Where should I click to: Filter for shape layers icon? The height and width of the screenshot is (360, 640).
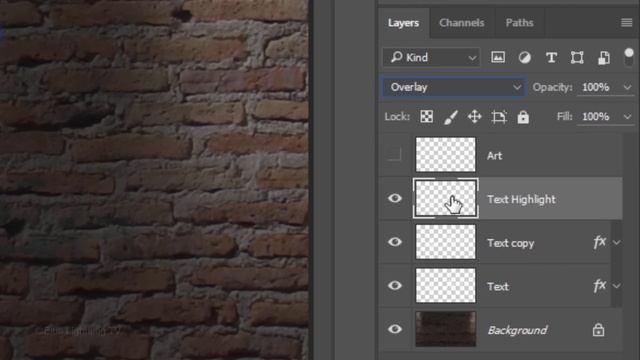[x=577, y=58]
